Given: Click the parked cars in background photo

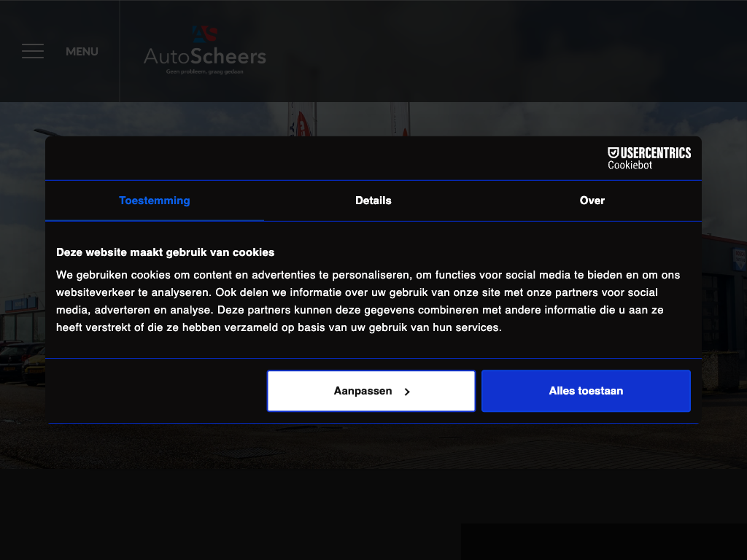Looking at the screenshot, I should pyautogui.click(x=22, y=361).
